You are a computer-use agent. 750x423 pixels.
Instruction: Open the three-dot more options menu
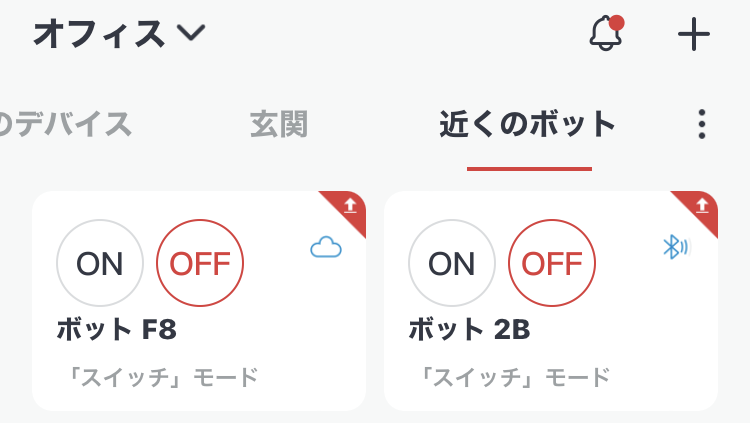pos(702,124)
